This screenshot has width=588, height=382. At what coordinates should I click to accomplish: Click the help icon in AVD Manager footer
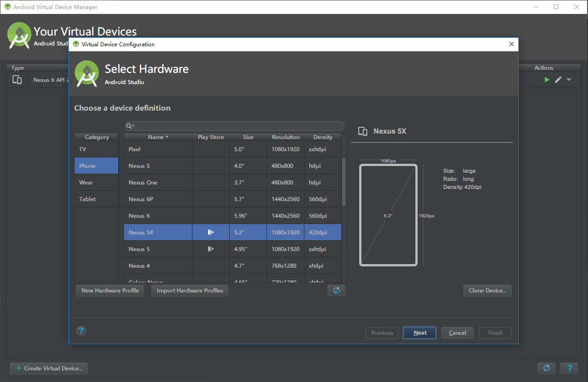pos(569,368)
